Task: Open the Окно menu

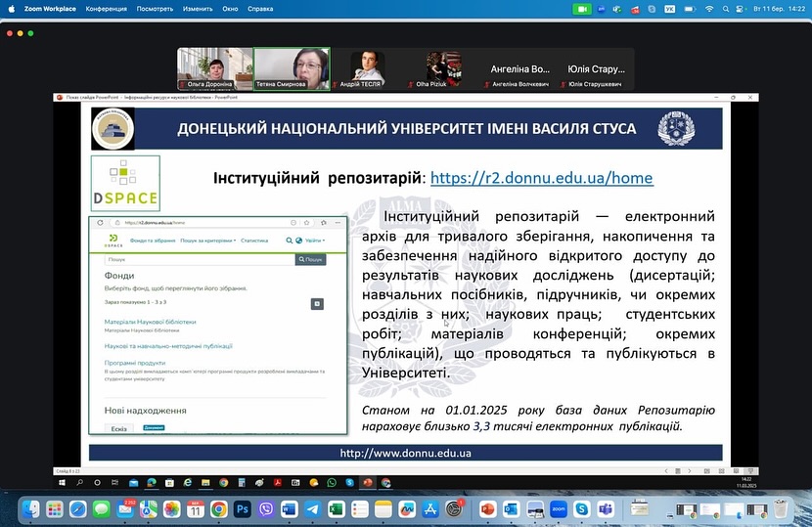Action: 230,9
